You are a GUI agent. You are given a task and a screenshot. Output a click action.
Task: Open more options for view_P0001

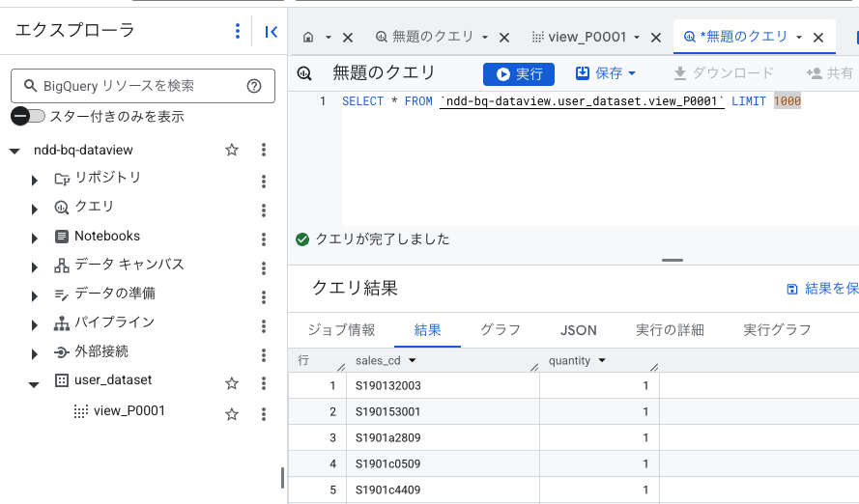coord(264,414)
